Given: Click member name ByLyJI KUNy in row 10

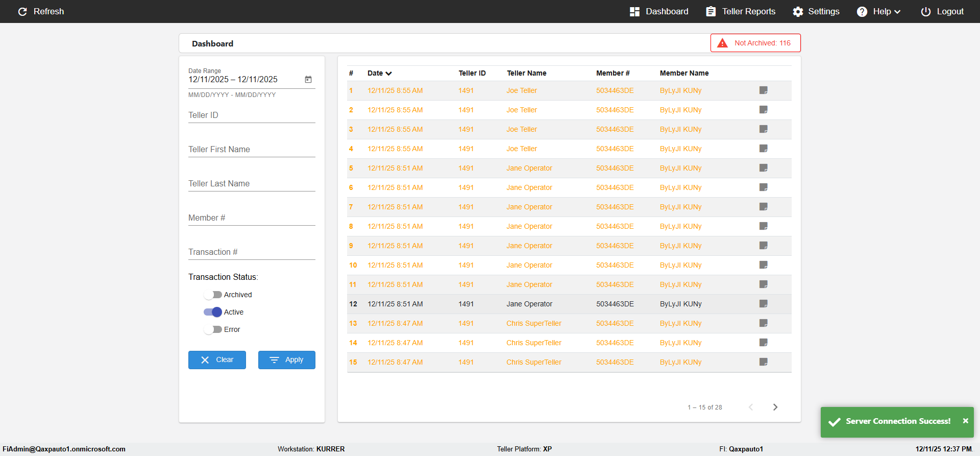Looking at the screenshot, I should point(680,265).
